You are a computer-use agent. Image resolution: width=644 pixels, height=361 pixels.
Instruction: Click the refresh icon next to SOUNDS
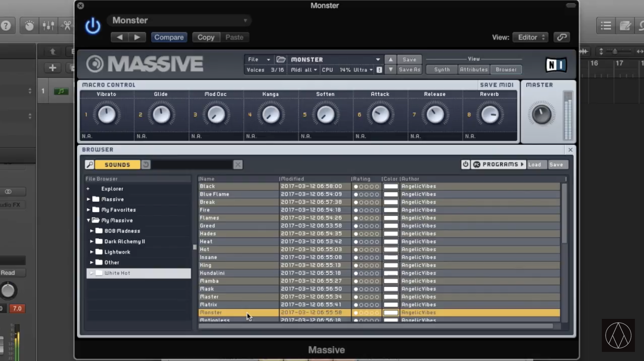coord(146,165)
